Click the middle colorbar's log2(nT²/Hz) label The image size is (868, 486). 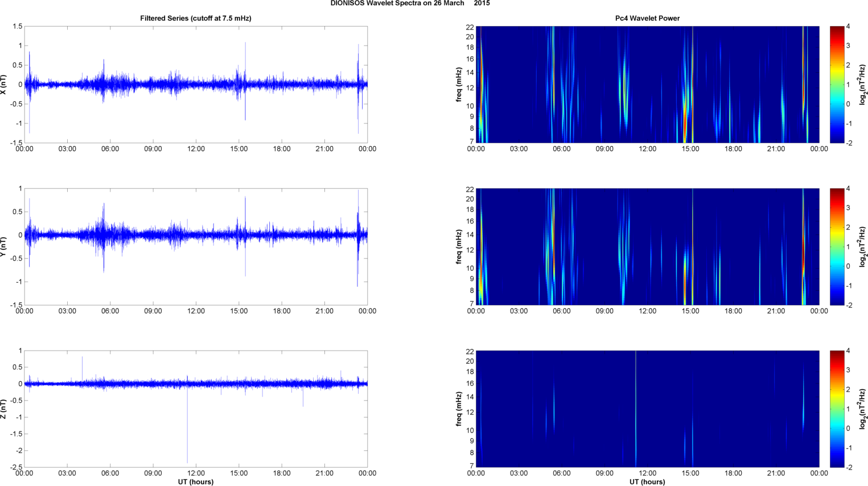[x=863, y=246]
